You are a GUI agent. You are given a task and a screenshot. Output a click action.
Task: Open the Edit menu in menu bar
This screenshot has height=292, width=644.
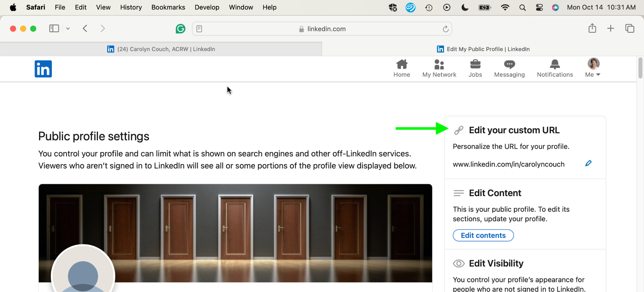(80, 7)
